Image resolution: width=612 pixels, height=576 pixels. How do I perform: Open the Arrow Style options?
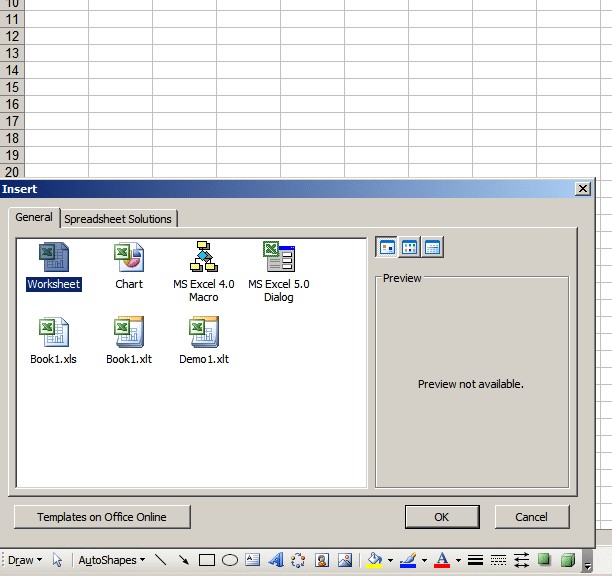[x=521, y=560]
